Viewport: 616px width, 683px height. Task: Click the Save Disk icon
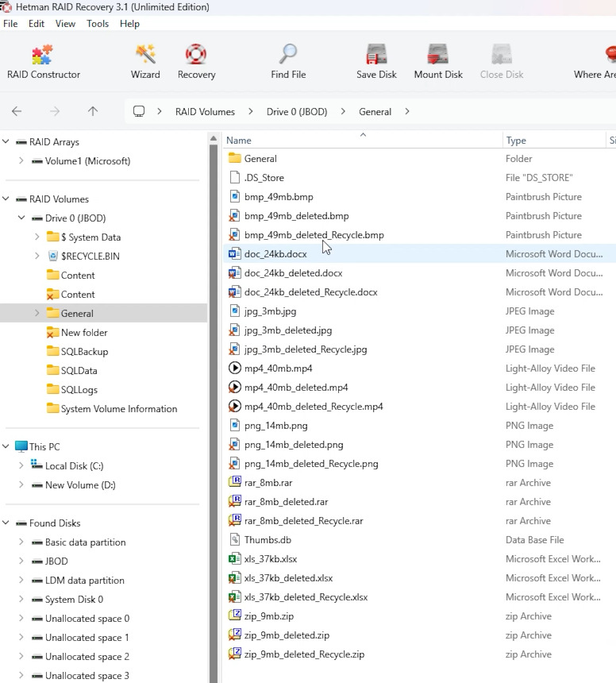pos(376,54)
